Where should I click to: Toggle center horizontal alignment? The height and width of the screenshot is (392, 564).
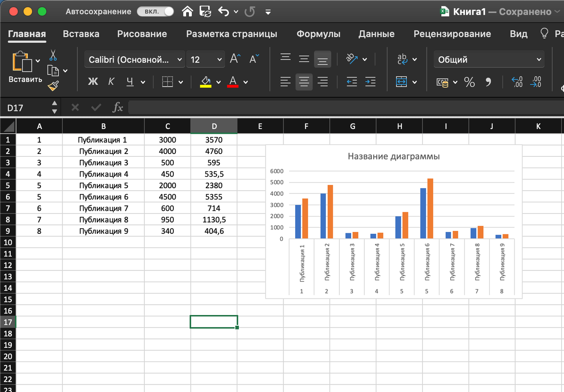click(x=304, y=82)
